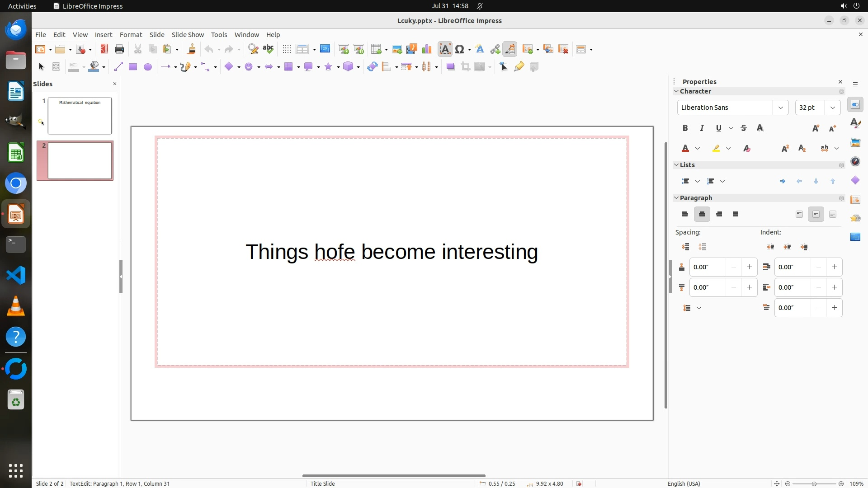Click the Print icon
The image size is (868, 488).
(119, 49)
